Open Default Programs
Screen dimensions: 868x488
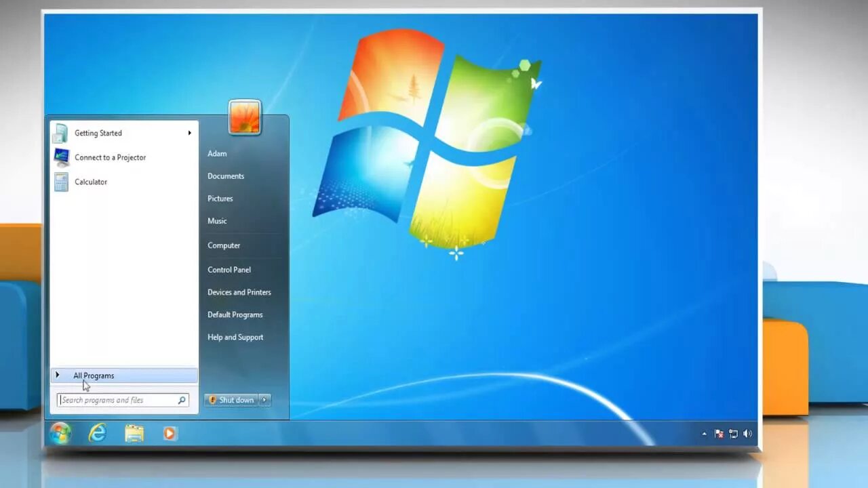click(235, 314)
